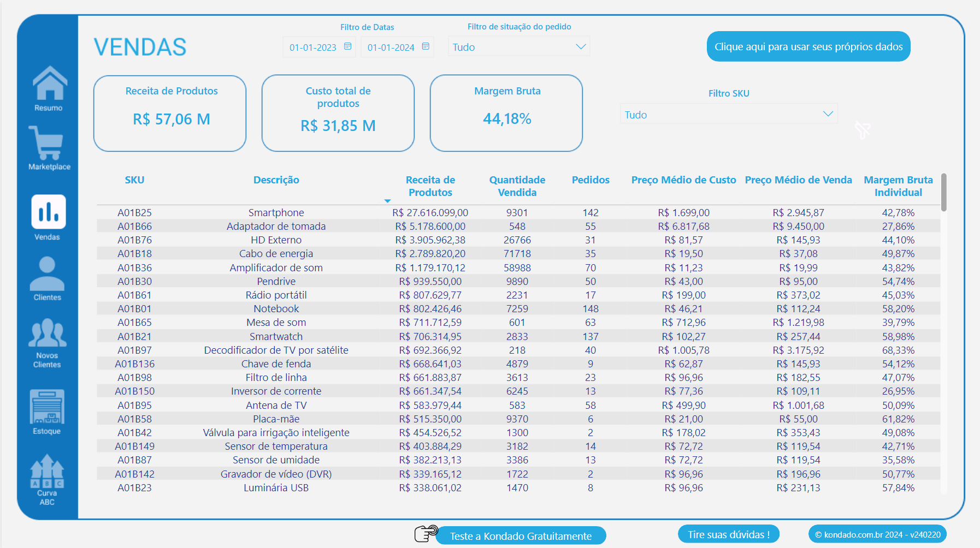The width and height of the screenshot is (980, 548).
Task: Sort the table by Pedidos column header
Action: tap(591, 180)
